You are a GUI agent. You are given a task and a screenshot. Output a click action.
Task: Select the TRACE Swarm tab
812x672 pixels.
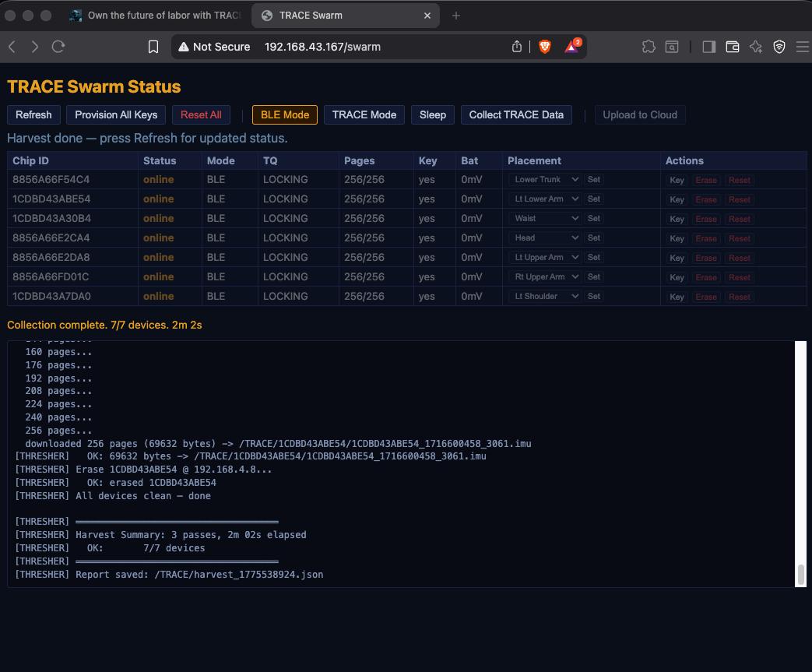346,16
